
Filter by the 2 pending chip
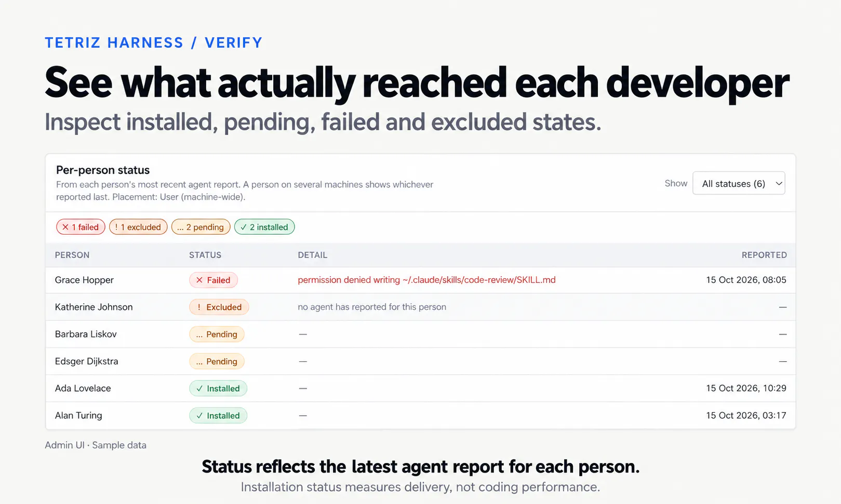[x=201, y=227]
